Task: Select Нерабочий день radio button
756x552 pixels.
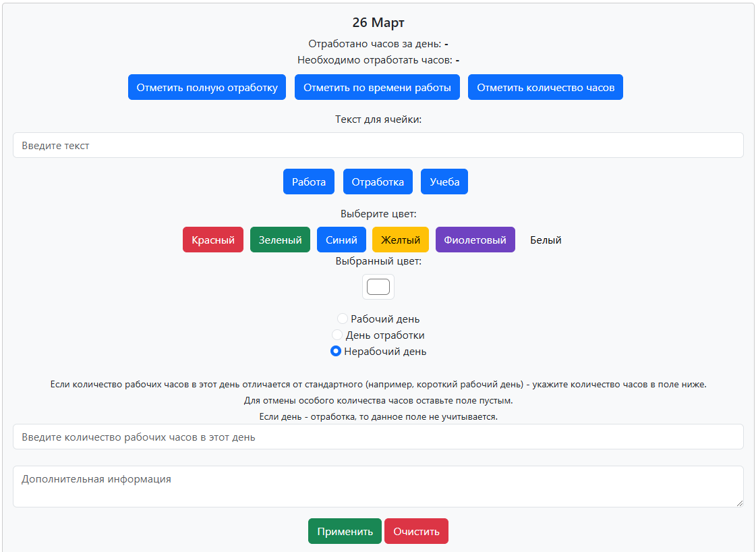Action: click(x=336, y=352)
